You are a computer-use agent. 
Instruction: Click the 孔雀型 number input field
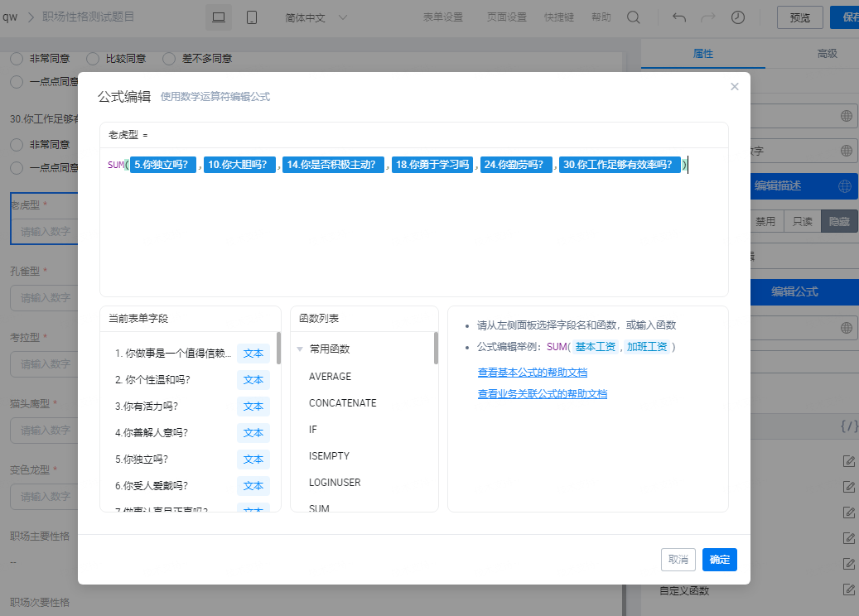click(x=44, y=298)
